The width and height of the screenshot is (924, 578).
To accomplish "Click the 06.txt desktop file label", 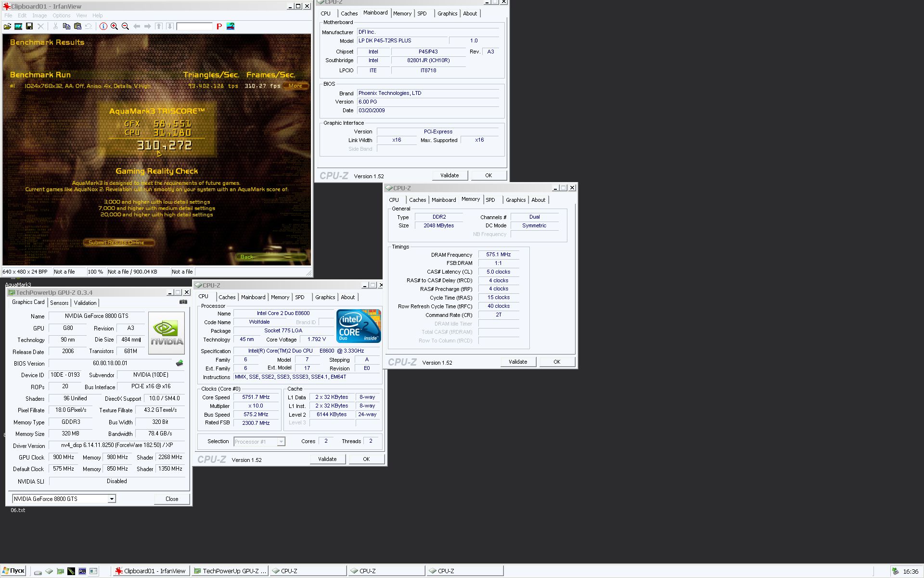I will [x=18, y=510].
